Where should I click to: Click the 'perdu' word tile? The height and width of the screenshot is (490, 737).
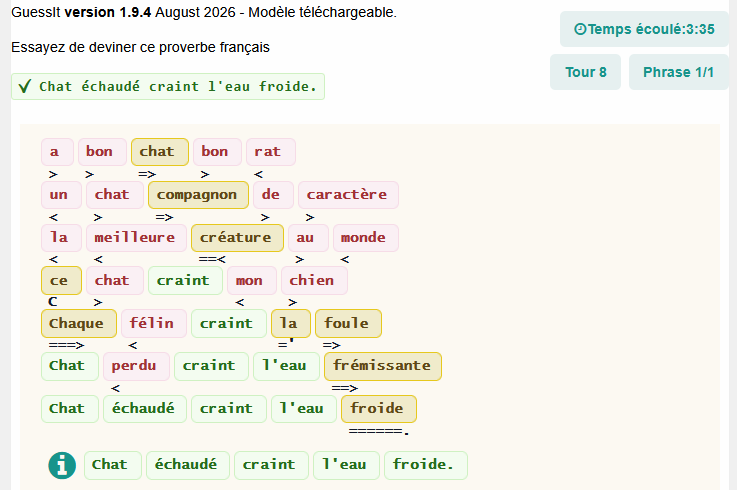click(x=136, y=366)
